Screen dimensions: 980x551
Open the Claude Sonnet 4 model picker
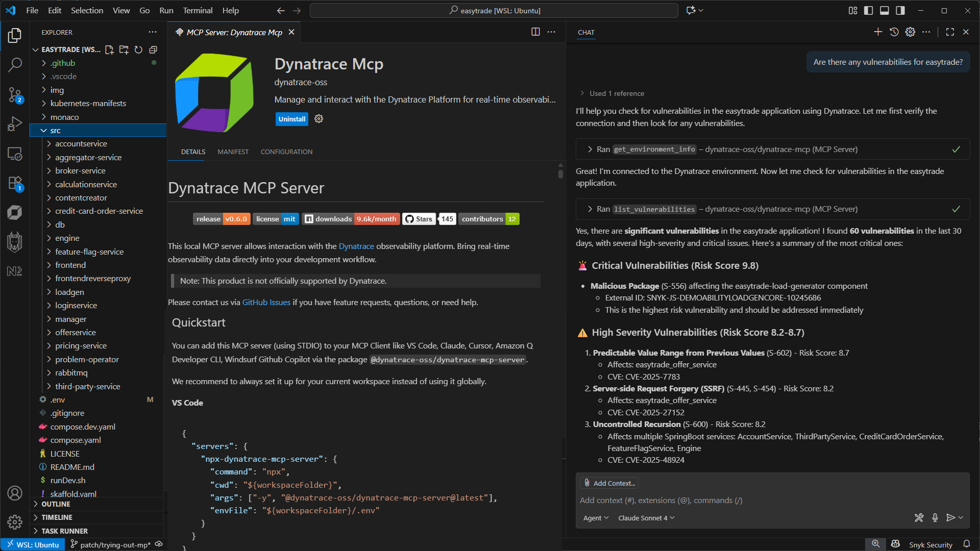pos(645,517)
